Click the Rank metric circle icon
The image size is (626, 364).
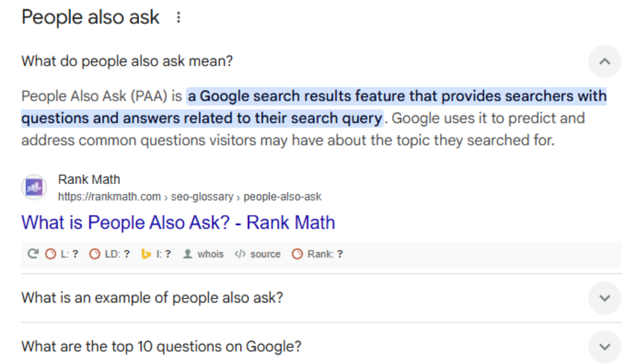coord(297,254)
